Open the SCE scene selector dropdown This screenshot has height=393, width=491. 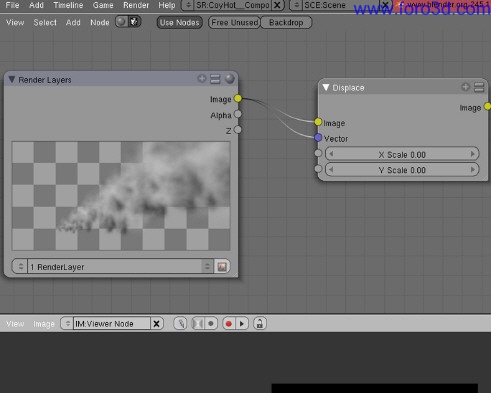click(296, 5)
